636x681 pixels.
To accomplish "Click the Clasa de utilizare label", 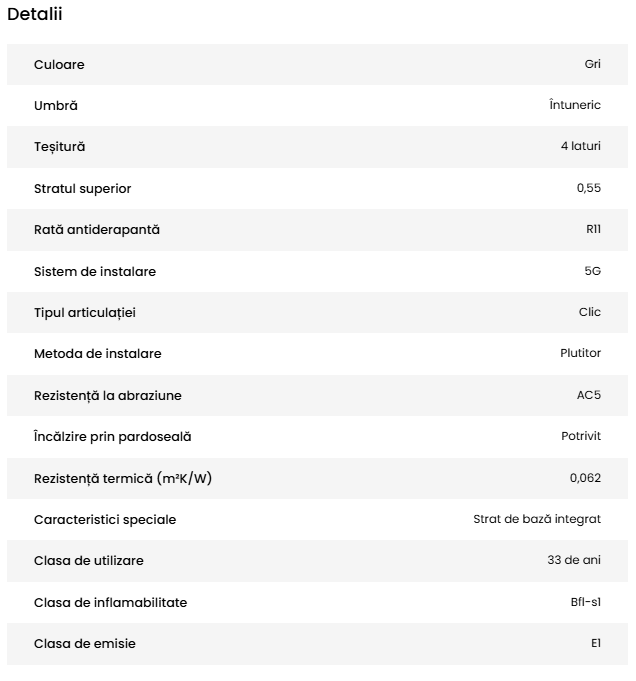I will click(88, 561).
